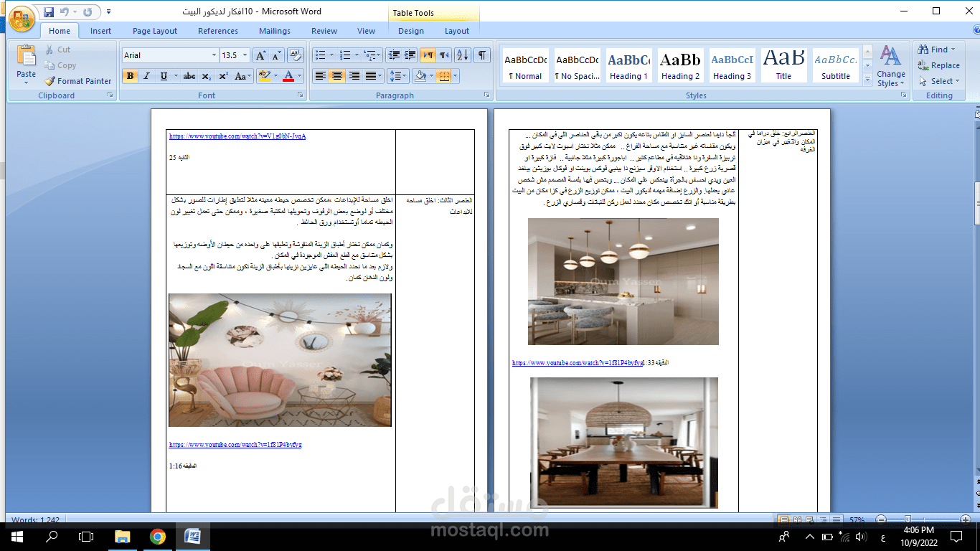This screenshot has width=980, height=551.
Task: Apply superscript formatting
Action: pos(223,76)
